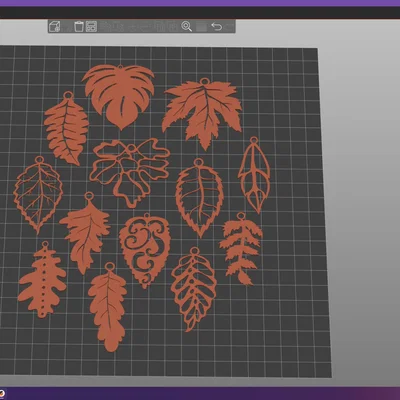
Task: Select the jagged pine-like leaf on right
Action: pos(241,249)
